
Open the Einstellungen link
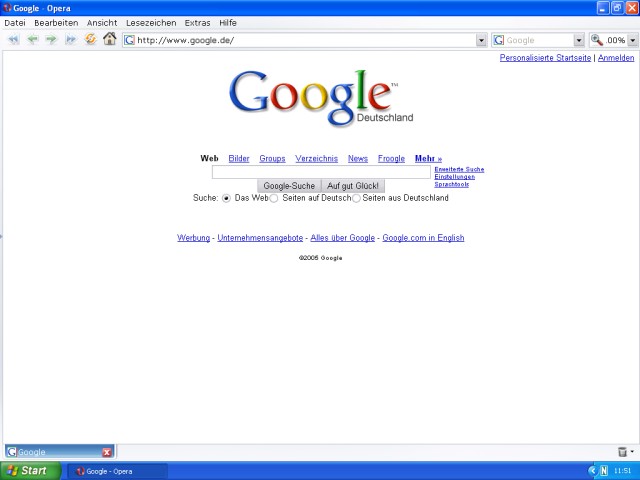pyautogui.click(x=454, y=177)
